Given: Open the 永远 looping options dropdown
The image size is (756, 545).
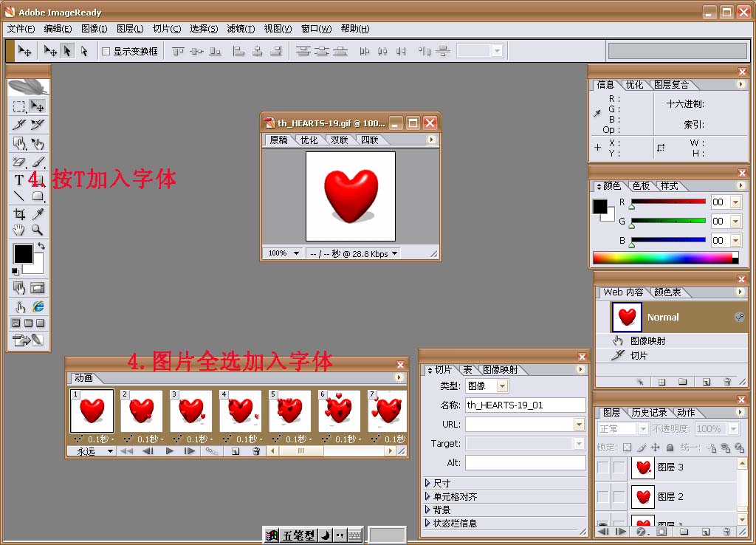Looking at the screenshot, I should tap(111, 451).
